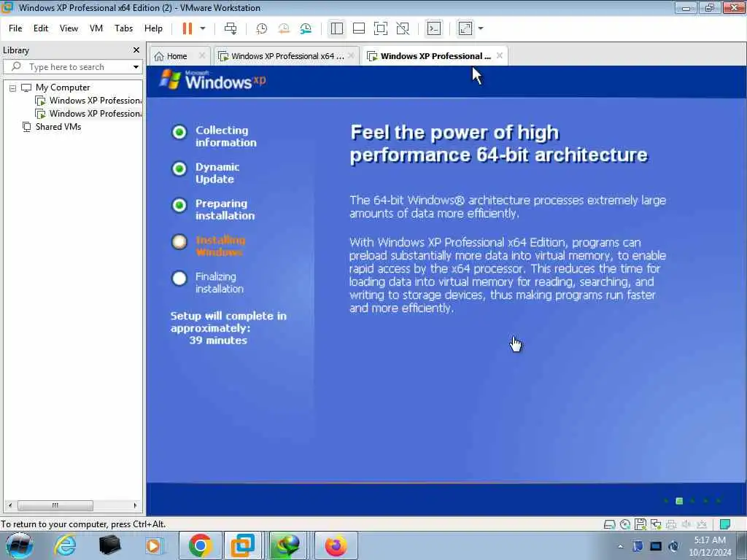
Task: Open the Edit menu
Action: pos(41,28)
